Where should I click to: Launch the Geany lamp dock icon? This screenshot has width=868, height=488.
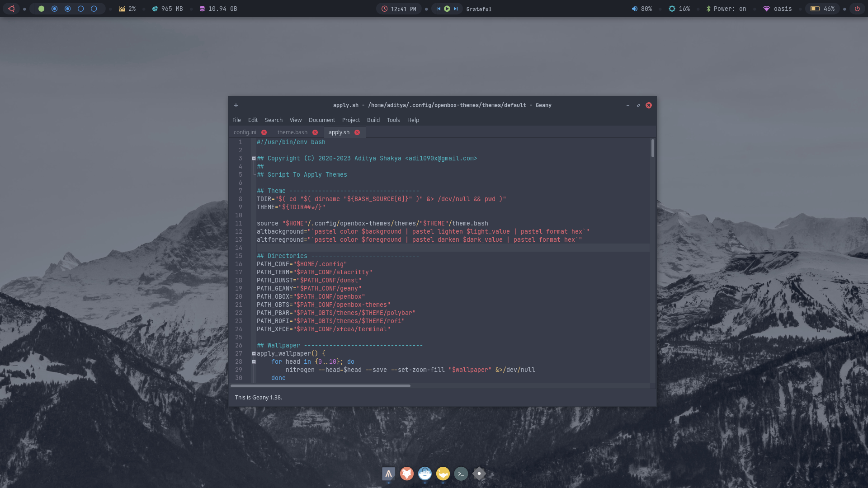(443, 474)
